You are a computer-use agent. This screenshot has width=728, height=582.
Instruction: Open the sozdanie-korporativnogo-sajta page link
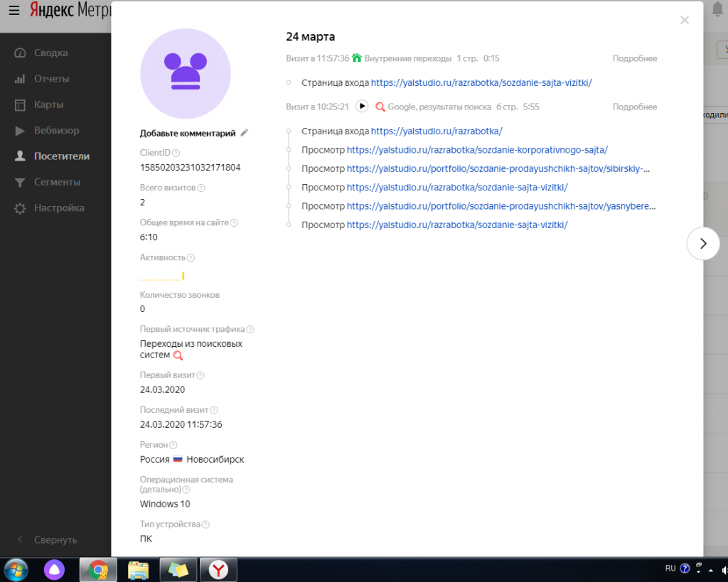pyautogui.click(x=477, y=150)
